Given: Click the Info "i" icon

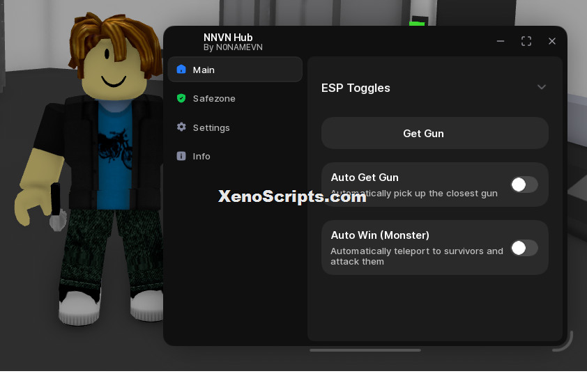Looking at the screenshot, I should point(181,156).
